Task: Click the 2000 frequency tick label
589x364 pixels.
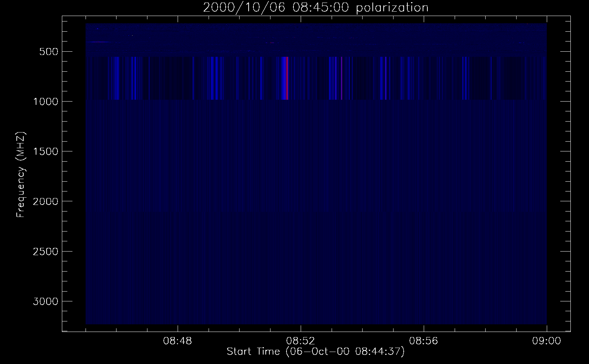Action: tap(46, 201)
